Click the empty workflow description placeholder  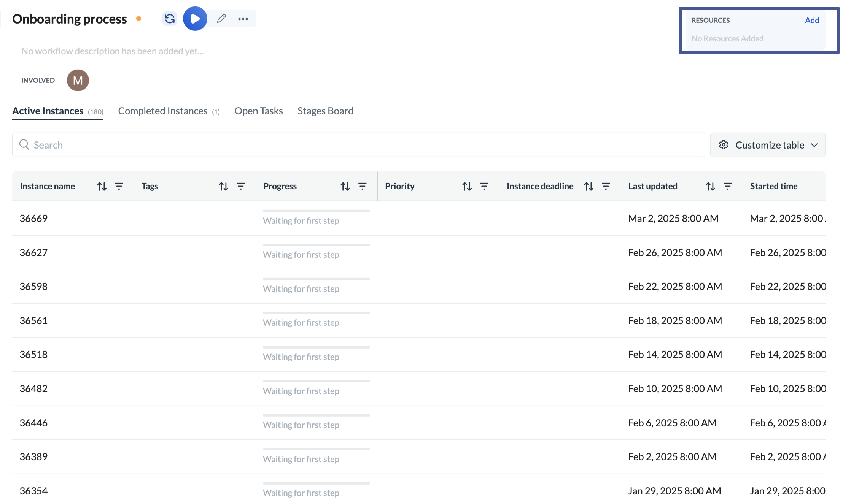coord(112,51)
